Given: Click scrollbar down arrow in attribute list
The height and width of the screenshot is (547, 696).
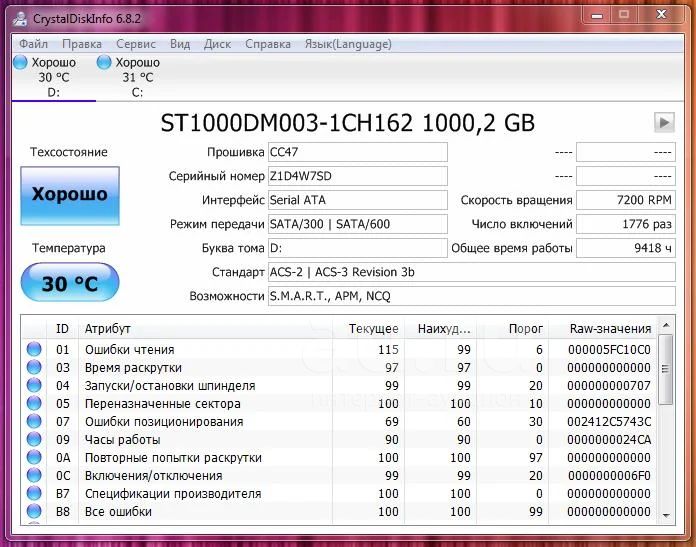Looking at the screenshot, I should pyautogui.click(x=666, y=515).
